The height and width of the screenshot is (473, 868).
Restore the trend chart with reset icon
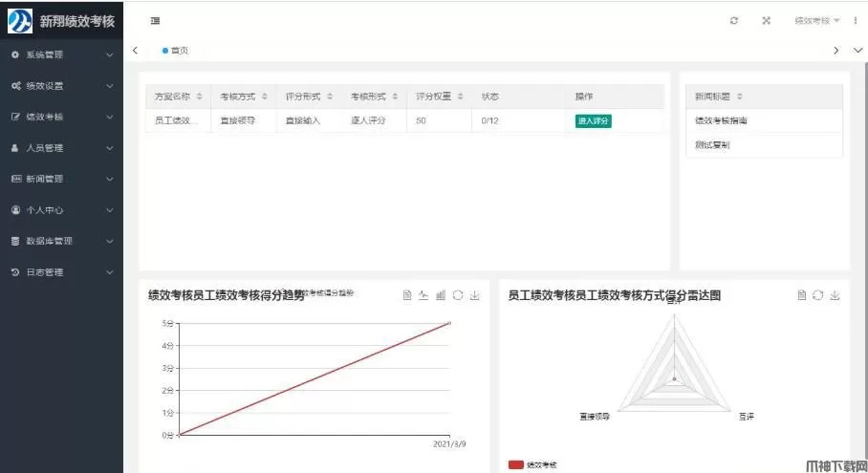[x=458, y=295]
